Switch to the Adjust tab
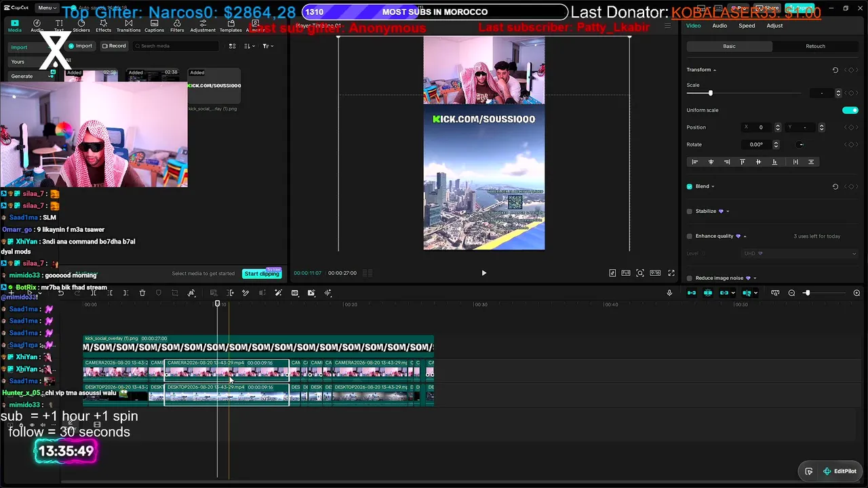Screen dimensions: 868x488 [x=774, y=26]
